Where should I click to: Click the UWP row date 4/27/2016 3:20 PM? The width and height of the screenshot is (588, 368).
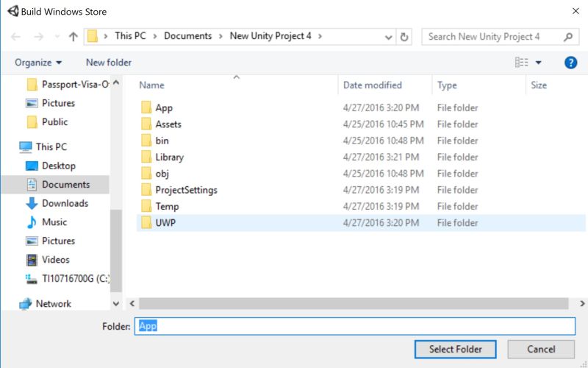pyautogui.click(x=381, y=223)
